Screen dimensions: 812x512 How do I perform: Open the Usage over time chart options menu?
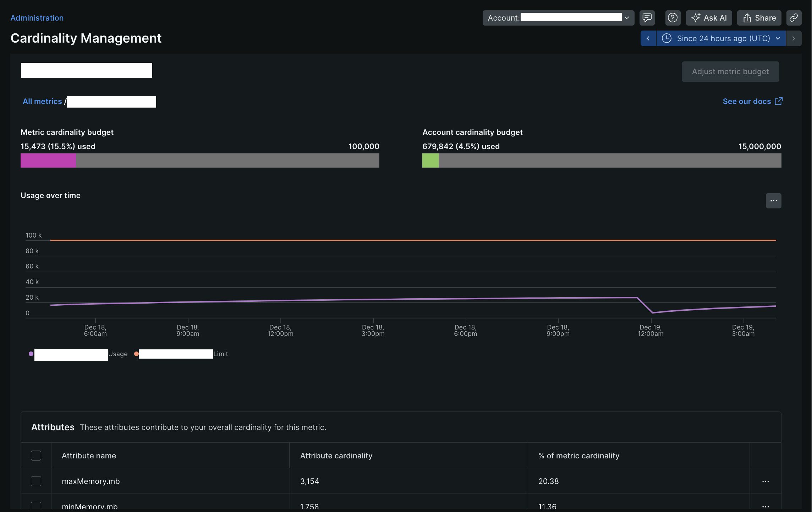[x=773, y=201]
